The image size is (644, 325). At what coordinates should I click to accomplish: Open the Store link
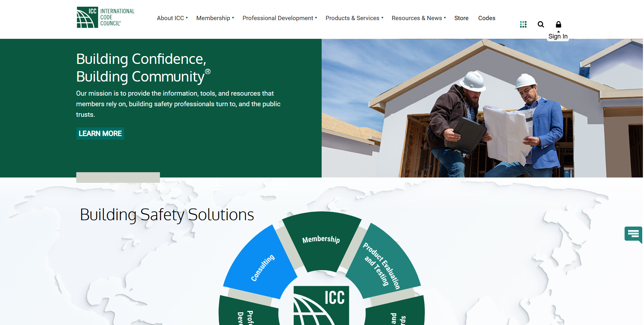(x=461, y=18)
